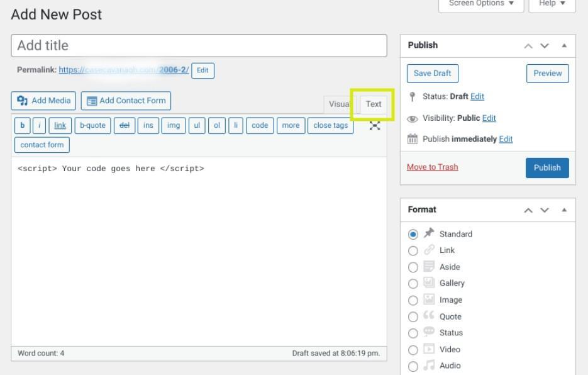Open the Help dropdown
The height and width of the screenshot is (375, 588).
click(x=552, y=4)
